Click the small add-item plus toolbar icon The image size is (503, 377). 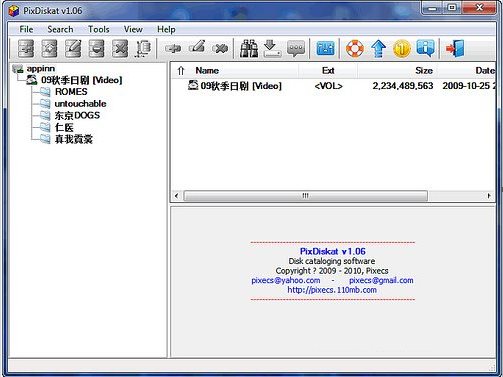pos(173,48)
